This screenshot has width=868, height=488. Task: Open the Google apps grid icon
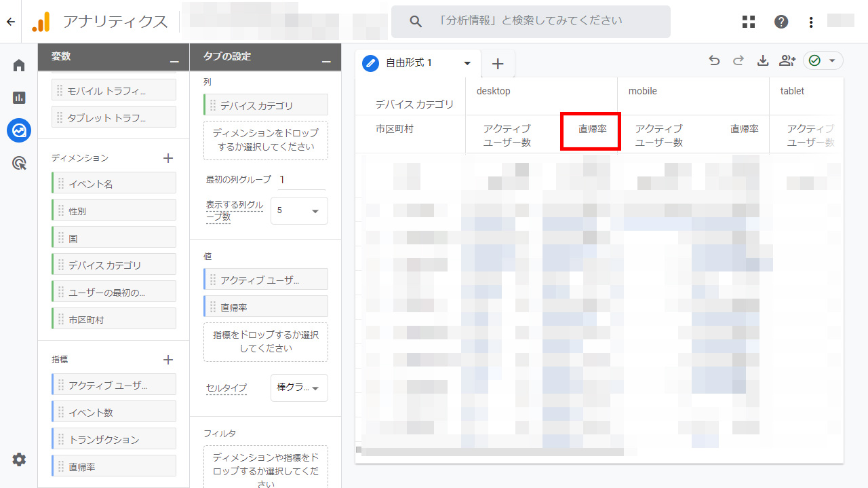pos(749,22)
